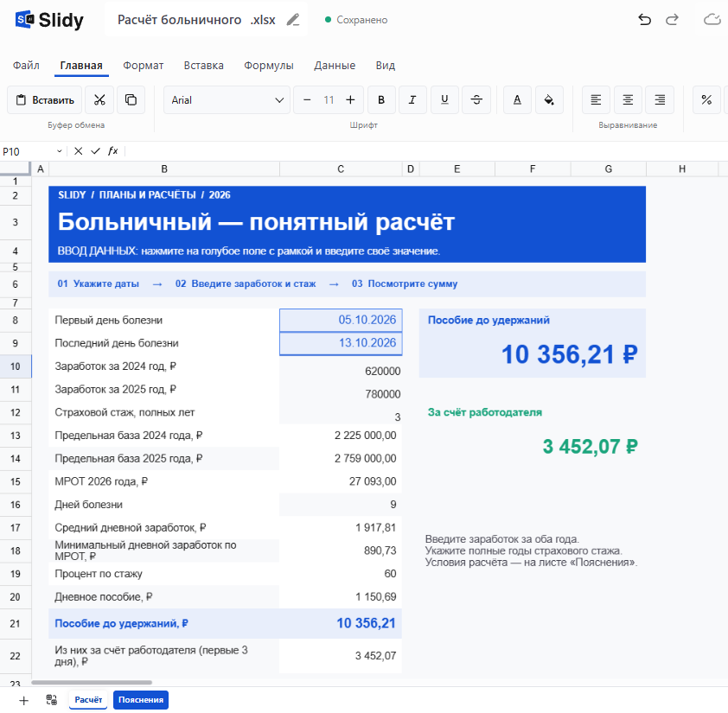Click the sick days count cell 9
This screenshot has width=728, height=713.
pyautogui.click(x=341, y=505)
